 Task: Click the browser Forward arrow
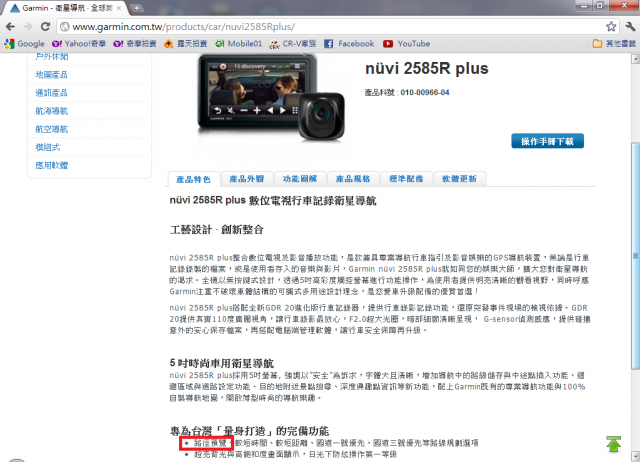(x=28, y=27)
